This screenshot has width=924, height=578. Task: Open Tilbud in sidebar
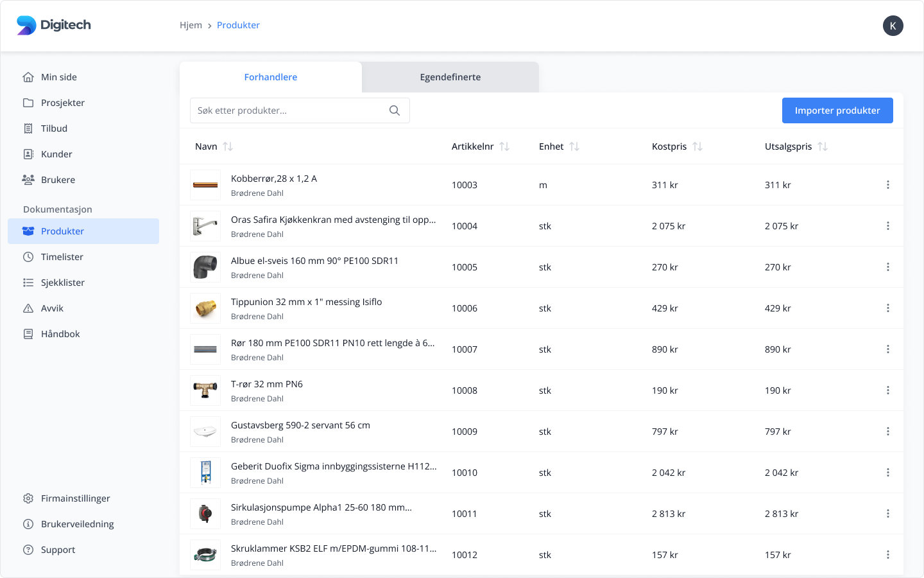[x=83, y=128]
